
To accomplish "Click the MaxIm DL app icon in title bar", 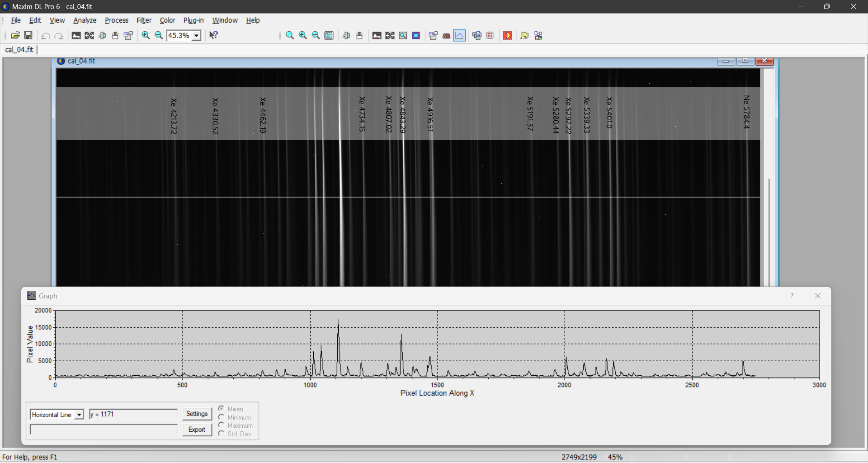I will pyautogui.click(x=5, y=6).
